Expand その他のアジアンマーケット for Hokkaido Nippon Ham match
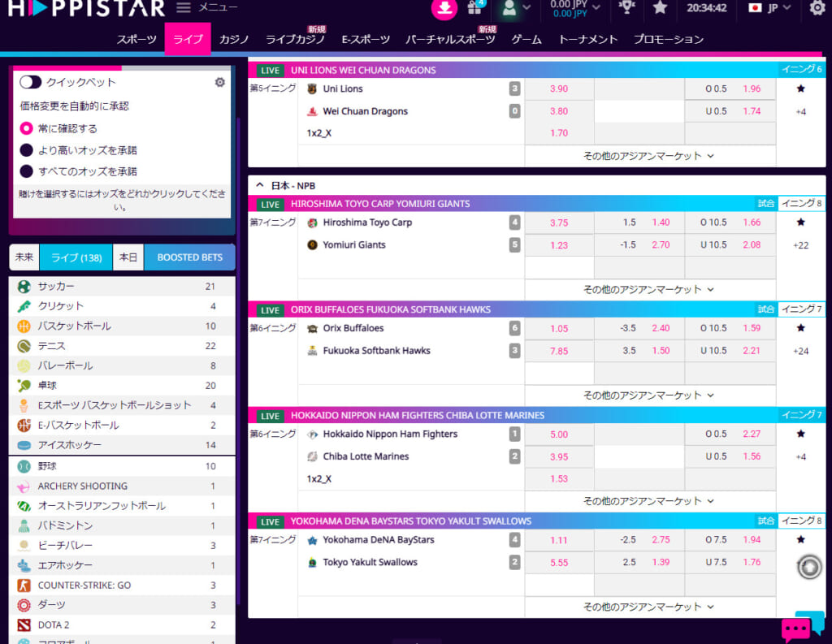Viewport: 832px width, 644px height. click(648, 501)
